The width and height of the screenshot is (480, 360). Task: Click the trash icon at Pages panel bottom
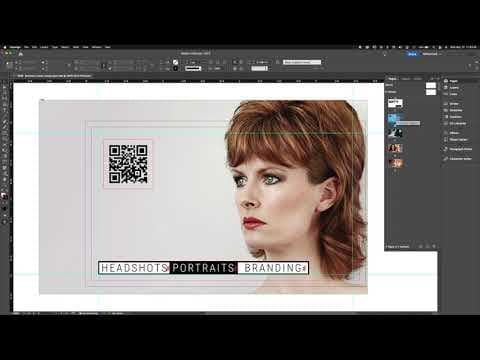[x=434, y=247]
